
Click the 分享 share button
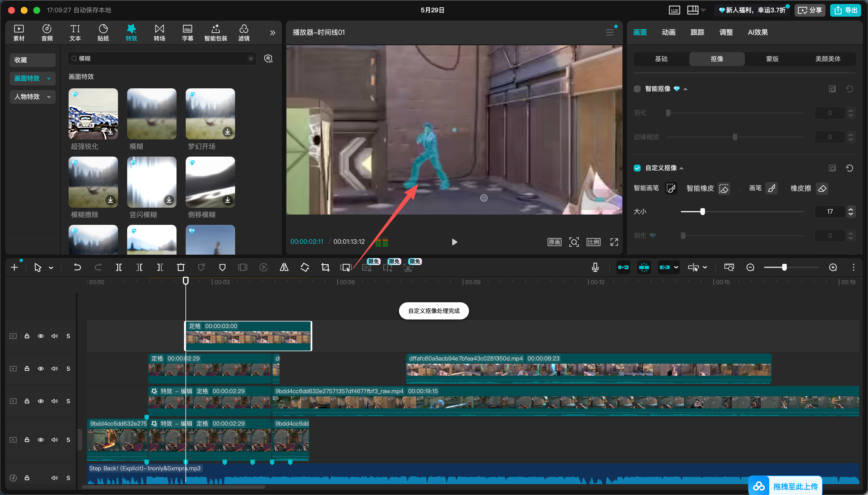click(x=810, y=10)
